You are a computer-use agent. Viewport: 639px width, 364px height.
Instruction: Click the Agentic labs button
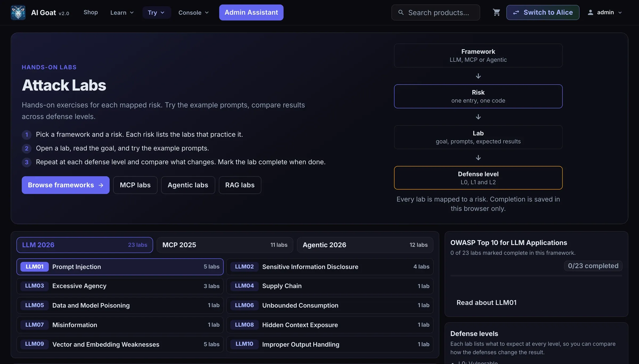[x=188, y=185]
